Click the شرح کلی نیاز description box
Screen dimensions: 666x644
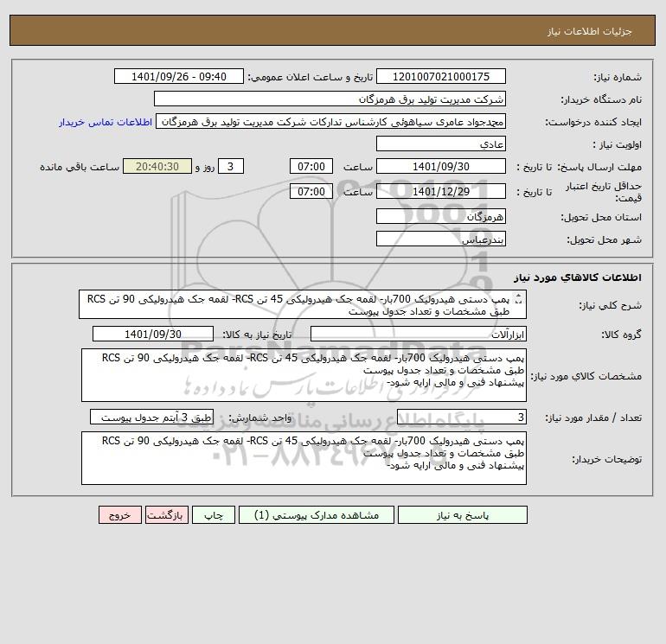[303, 304]
